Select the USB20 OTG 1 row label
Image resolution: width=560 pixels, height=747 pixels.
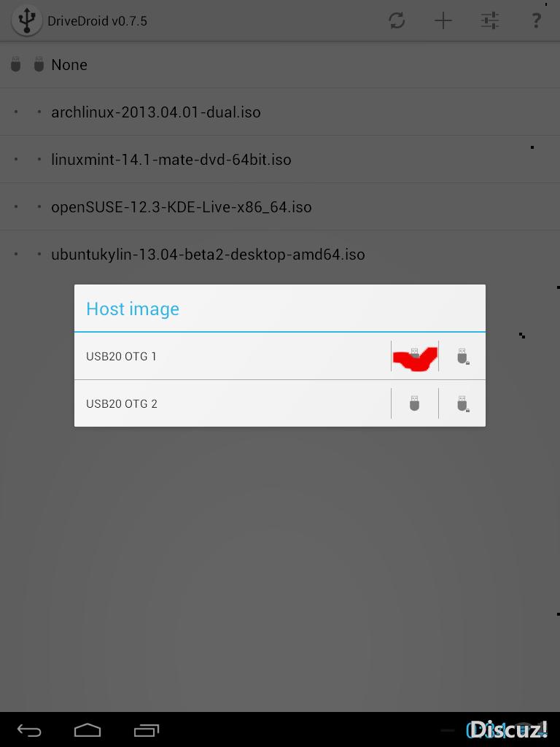121,356
